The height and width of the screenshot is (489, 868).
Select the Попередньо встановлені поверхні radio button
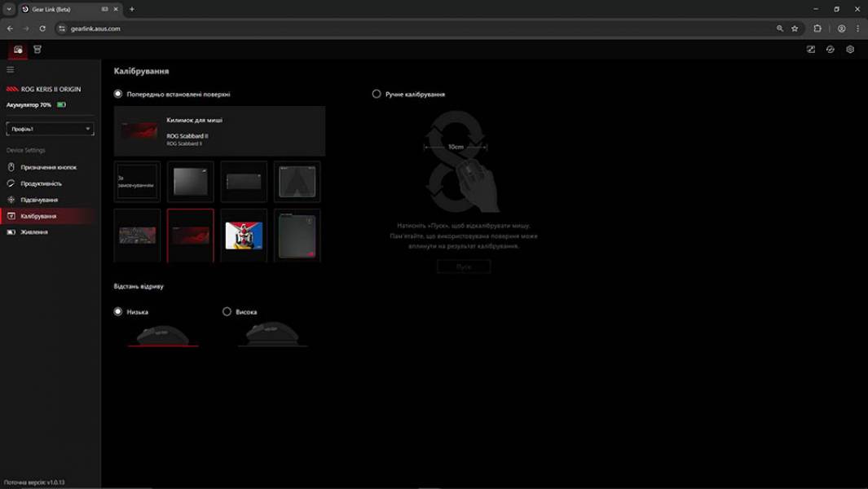[118, 94]
